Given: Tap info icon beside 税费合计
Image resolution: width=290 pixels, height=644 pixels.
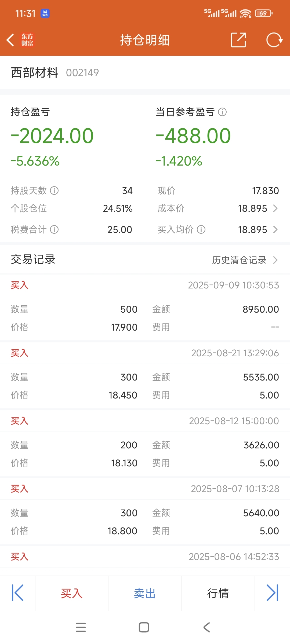Looking at the screenshot, I should (x=54, y=229).
